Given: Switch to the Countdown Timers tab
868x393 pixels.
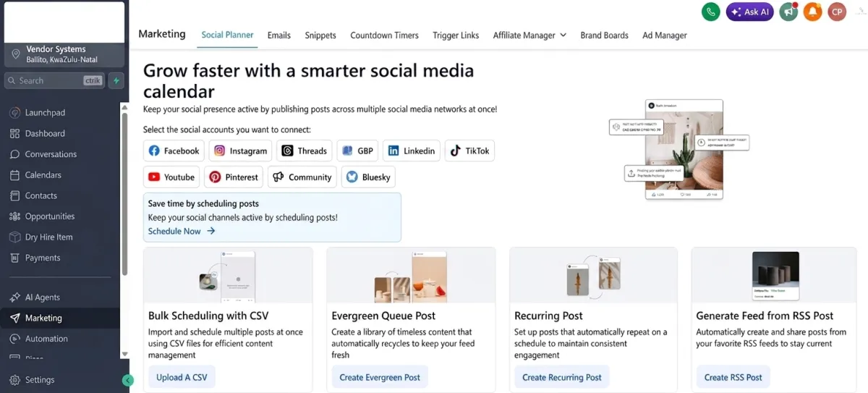Looking at the screenshot, I should pyautogui.click(x=384, y=35).
